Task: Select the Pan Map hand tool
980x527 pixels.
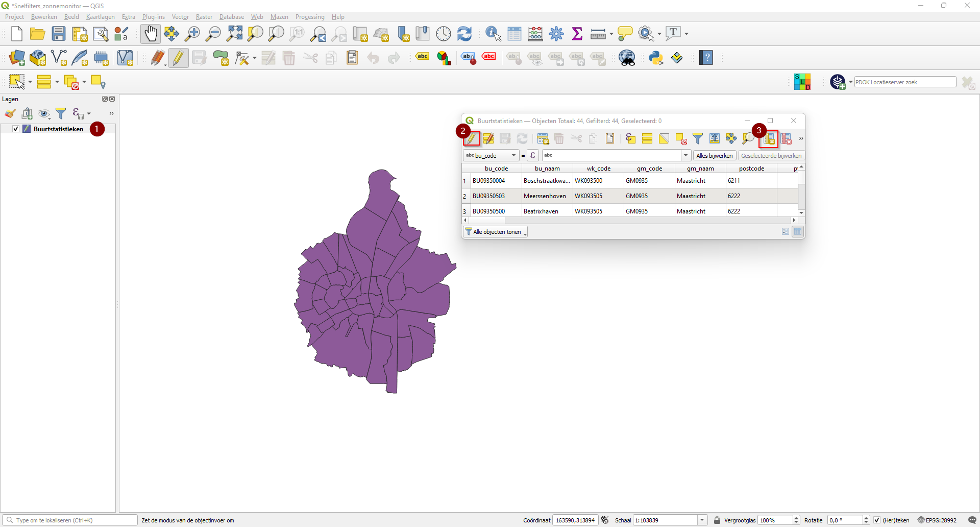Action: coord(151,34)
